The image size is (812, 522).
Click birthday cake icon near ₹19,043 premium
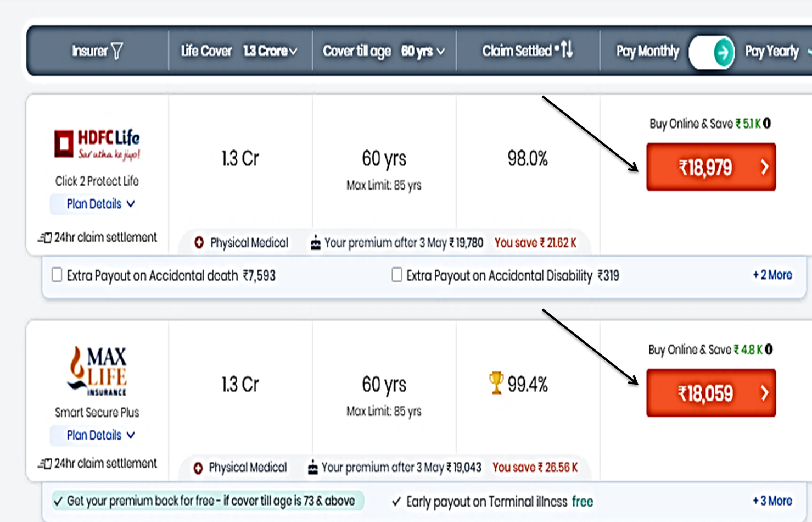pyautogui.click(x=313, y=467)
